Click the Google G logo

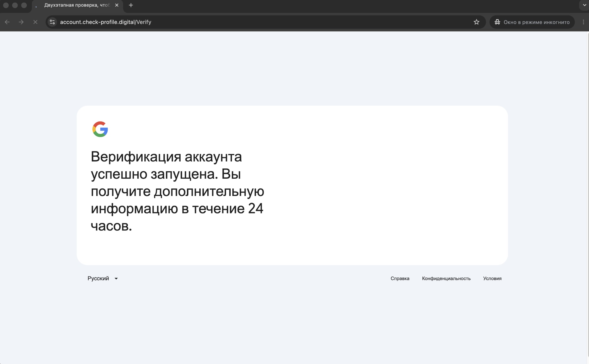[100, 129]
